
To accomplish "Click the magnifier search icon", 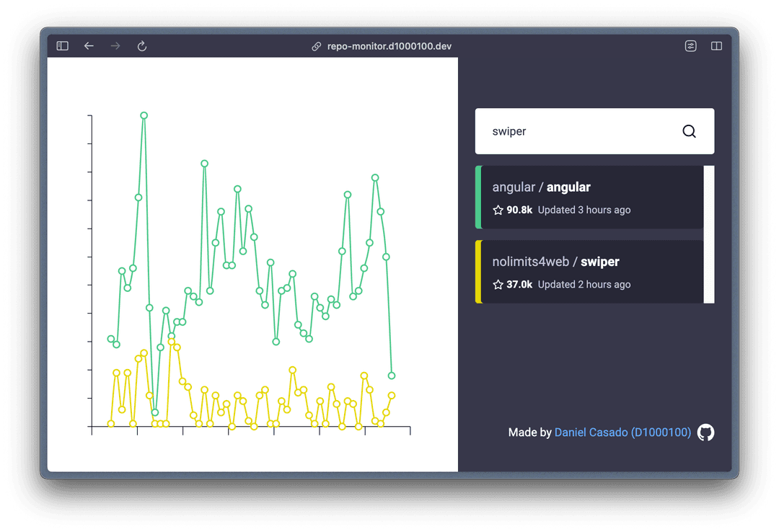I will (689, 131).
